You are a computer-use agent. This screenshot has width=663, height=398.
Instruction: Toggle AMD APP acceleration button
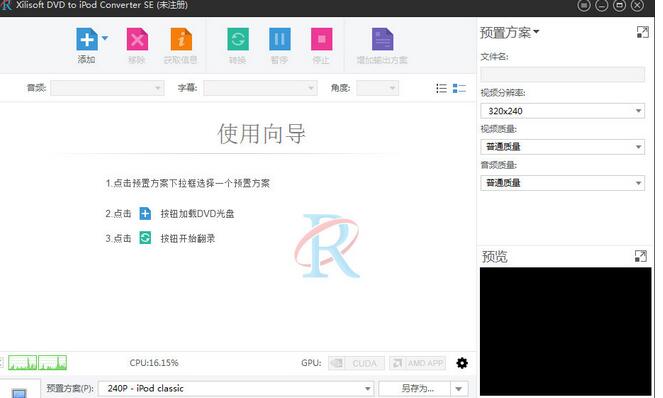tap(417, 363)
